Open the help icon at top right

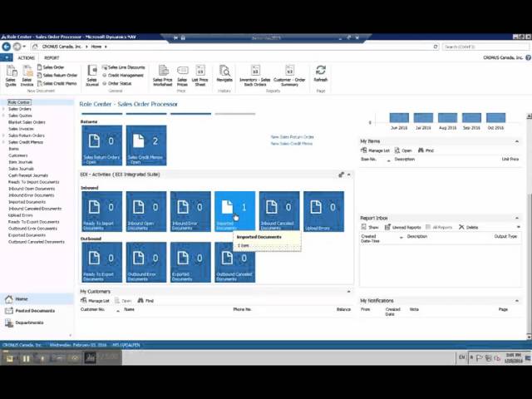(528, 57)
